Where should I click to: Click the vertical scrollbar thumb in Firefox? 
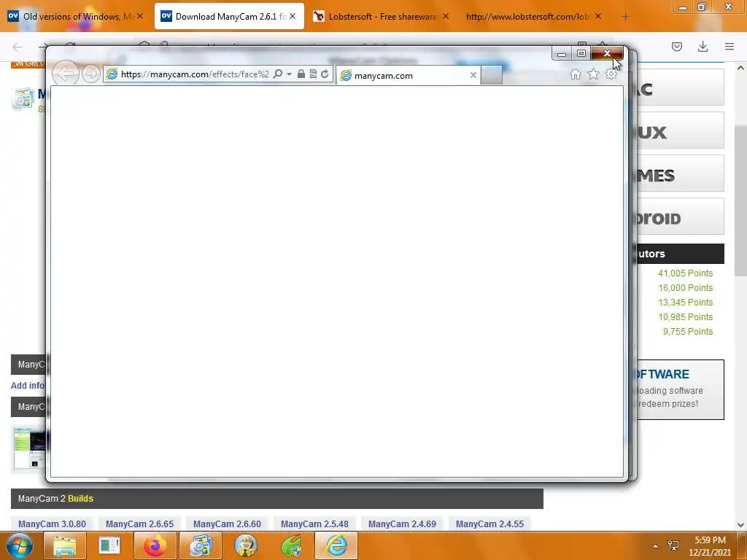coord(740,201)
